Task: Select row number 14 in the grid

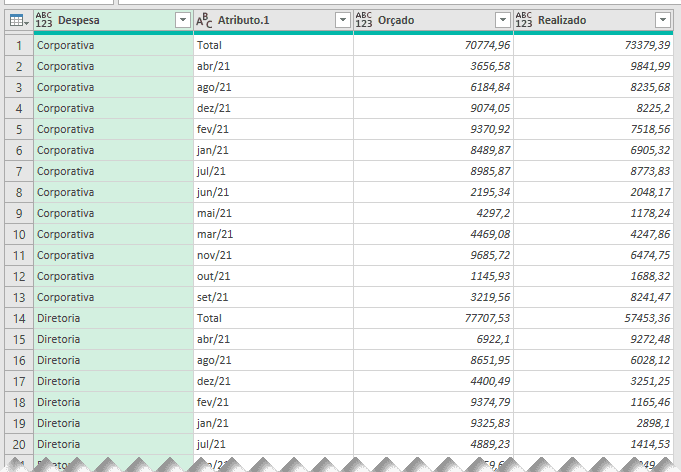Action: [x=17, y=318]
